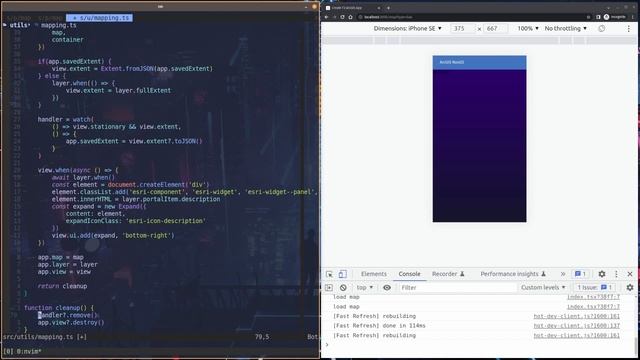Select the Console tab in DevTools
640x360 pixels.
pos(409,274)
